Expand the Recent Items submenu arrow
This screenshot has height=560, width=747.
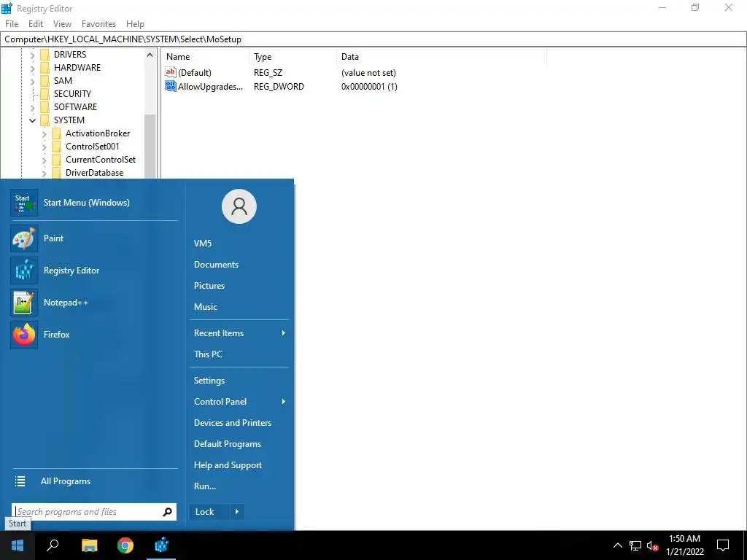(284, 332)
